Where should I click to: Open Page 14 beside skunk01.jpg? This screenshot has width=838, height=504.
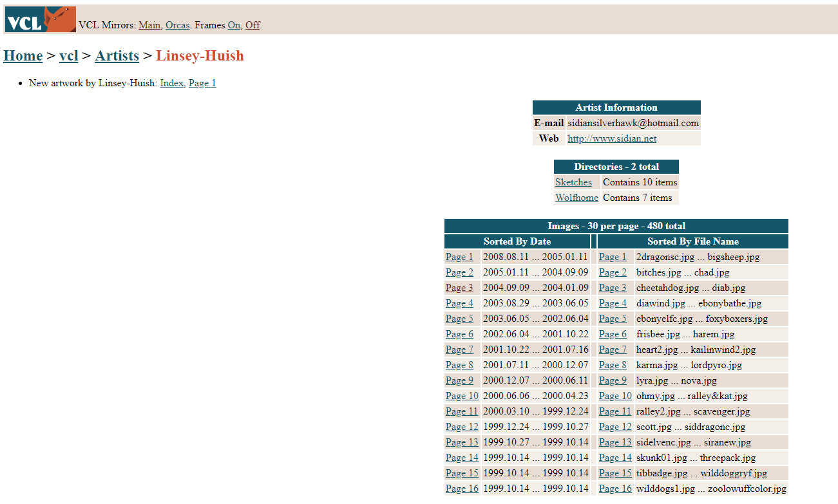click(615, 458)
